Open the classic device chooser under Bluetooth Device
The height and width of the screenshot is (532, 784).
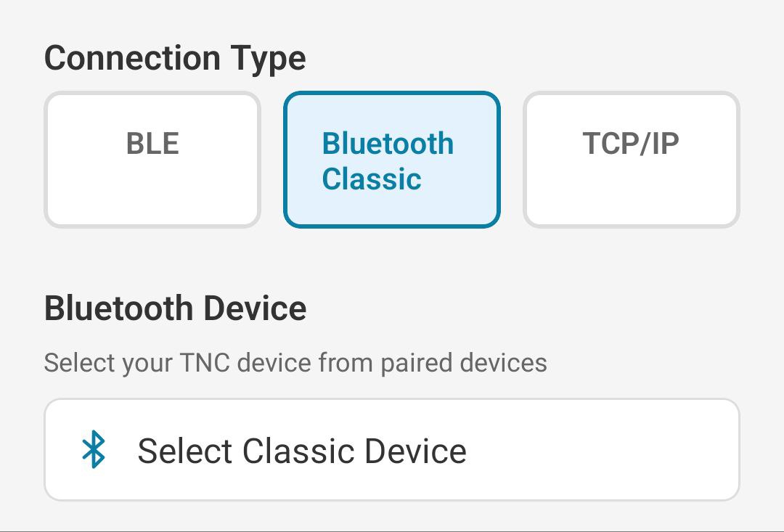point(392,450)
